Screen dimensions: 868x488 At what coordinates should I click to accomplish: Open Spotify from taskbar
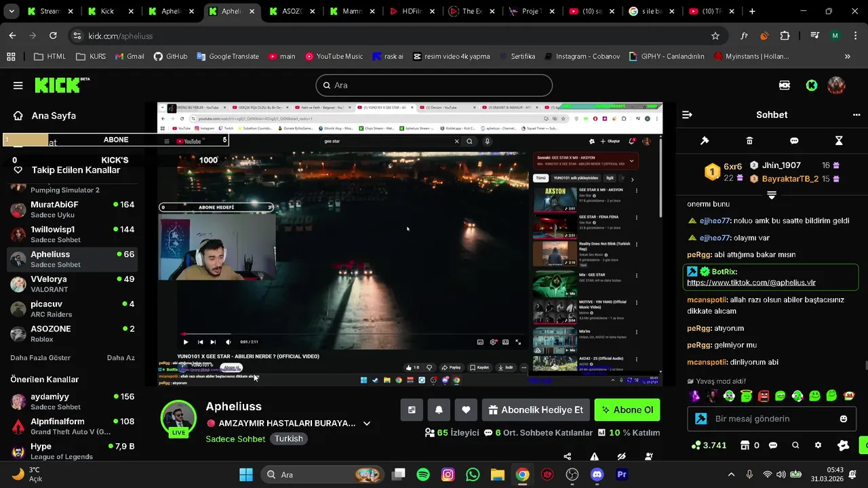[x=422, y=474]
